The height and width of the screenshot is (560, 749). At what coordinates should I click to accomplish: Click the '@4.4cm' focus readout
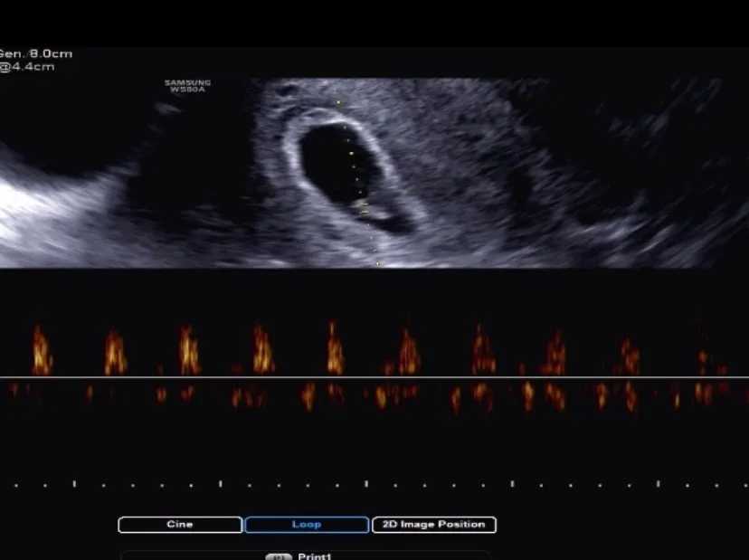(x=27, y=66)
